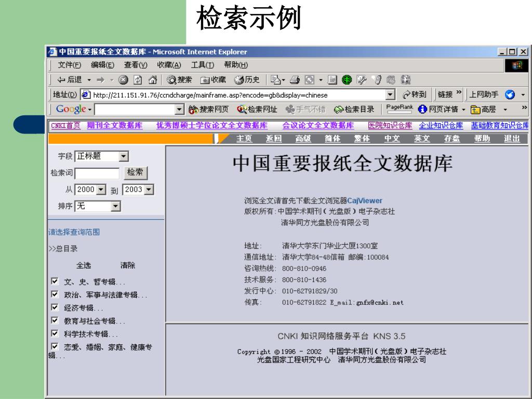532x399 pixels.
Task: Open the Favorites (收藏) pane
Action: (x=213, y=79)
